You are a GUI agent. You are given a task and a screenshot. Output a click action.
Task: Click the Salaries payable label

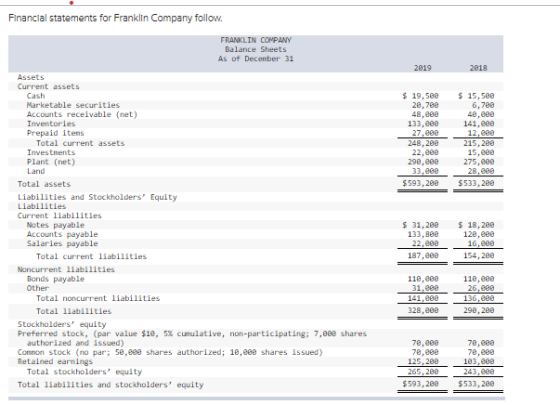(x=62, y=244)
